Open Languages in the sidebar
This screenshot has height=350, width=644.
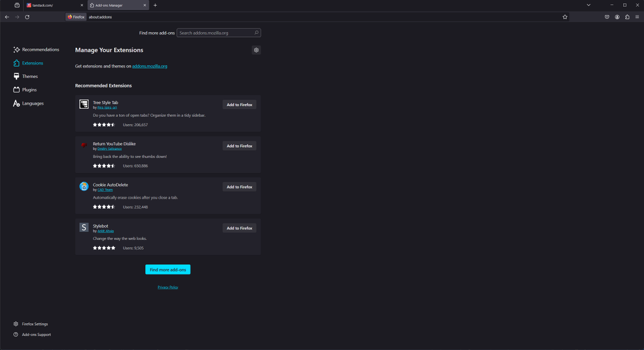[x=29, y=103]
